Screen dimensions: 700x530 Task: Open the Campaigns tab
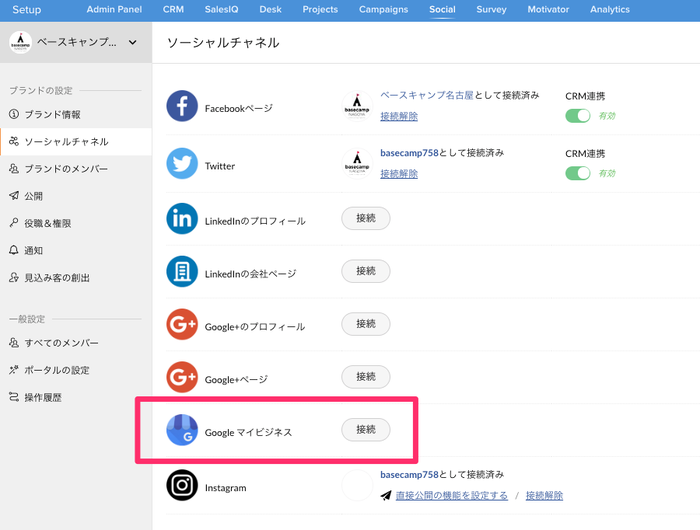[x=384, y=9]
